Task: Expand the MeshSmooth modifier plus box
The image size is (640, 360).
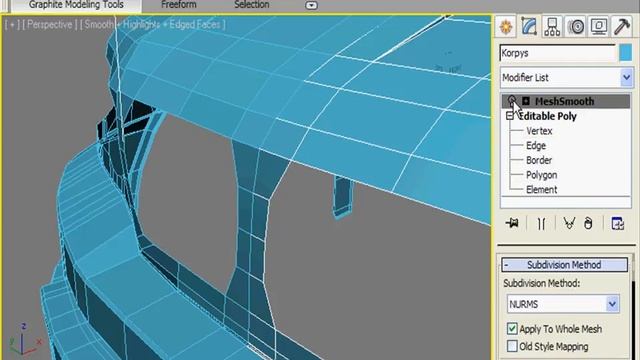Action: pyautogui.click(x=526, y=101)
